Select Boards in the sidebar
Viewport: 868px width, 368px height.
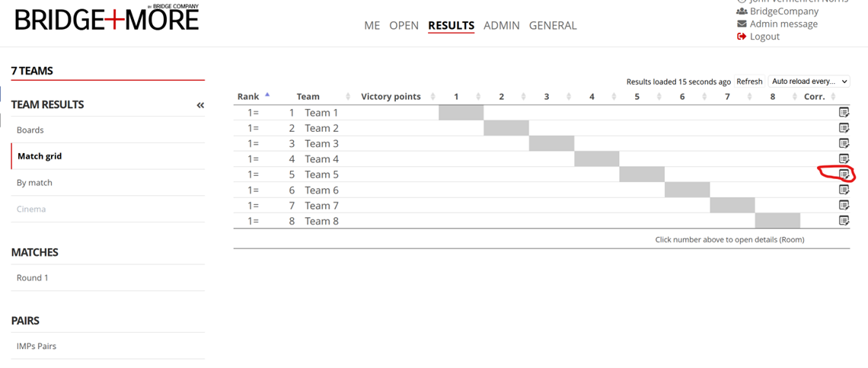[x=30, y=130]
